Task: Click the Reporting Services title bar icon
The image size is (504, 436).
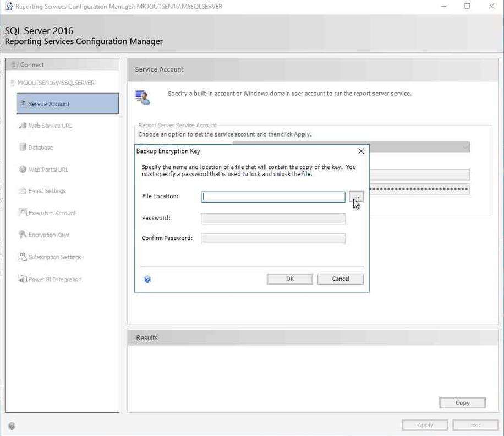Action: point(9,6)
